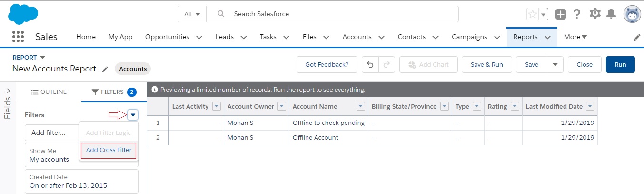Switch to the OUTLINE tab
This screenshot has height=194, width=644.
point(49,92)
